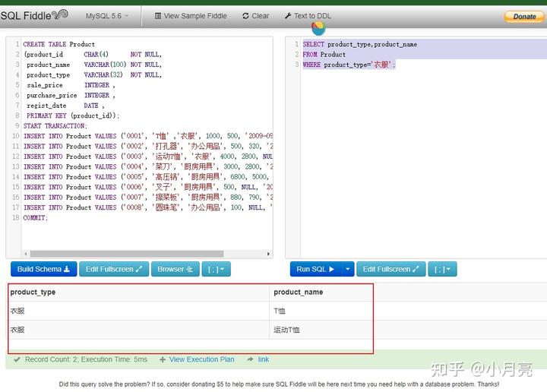Click Edit Fullscreen under query panel
Image resolution: width=547 pixels, height=392 pixels.
(x=390, y=269)
